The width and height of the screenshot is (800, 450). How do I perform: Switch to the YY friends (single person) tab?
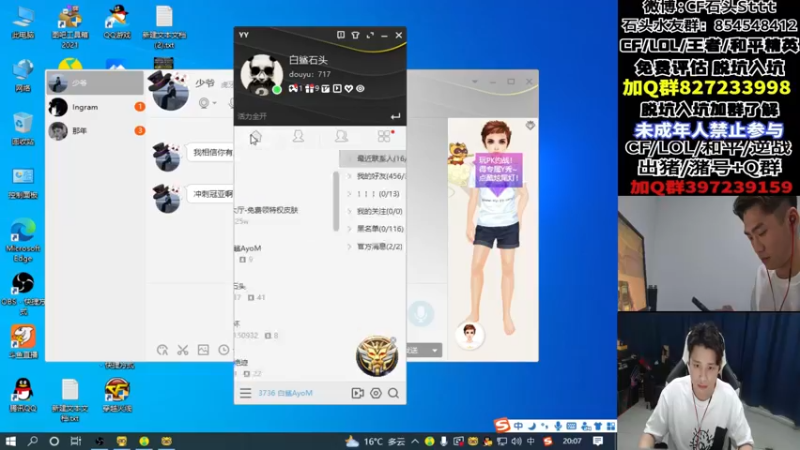pos(298,136)
